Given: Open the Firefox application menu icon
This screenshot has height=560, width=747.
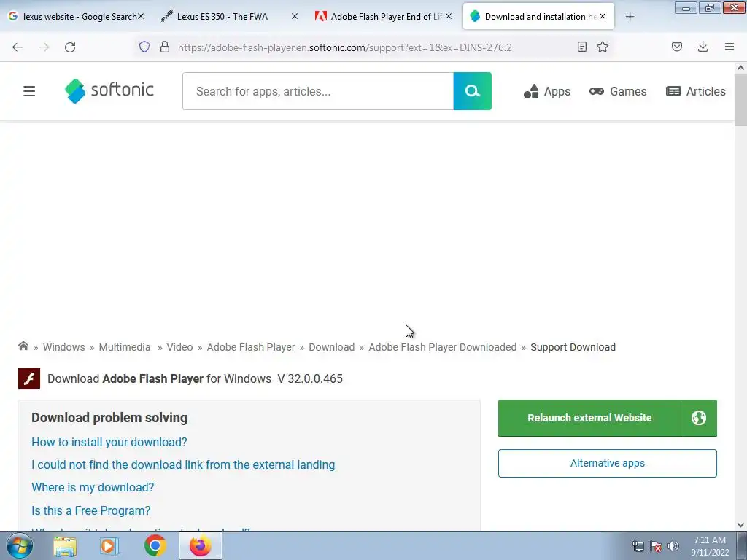Looking at the screenshot, I should point(729,47).
